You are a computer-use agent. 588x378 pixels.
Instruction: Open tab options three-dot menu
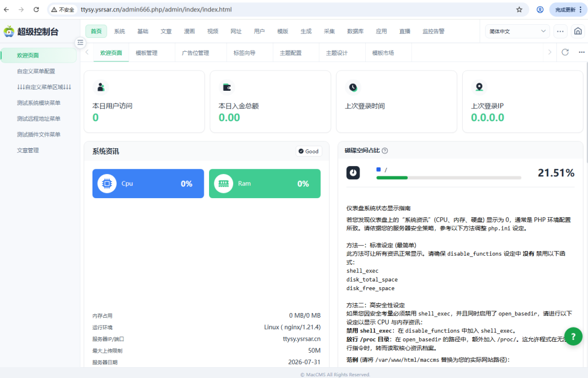coord(581,52)
